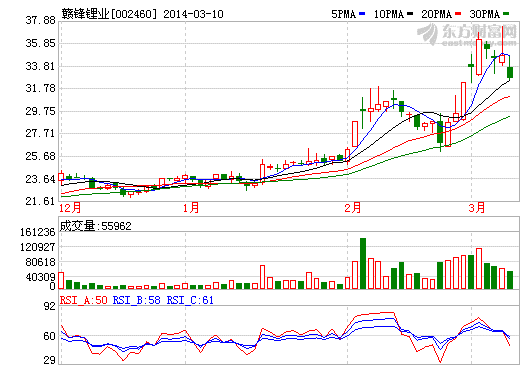Click the 5PMA legend label

click(344, 14)
